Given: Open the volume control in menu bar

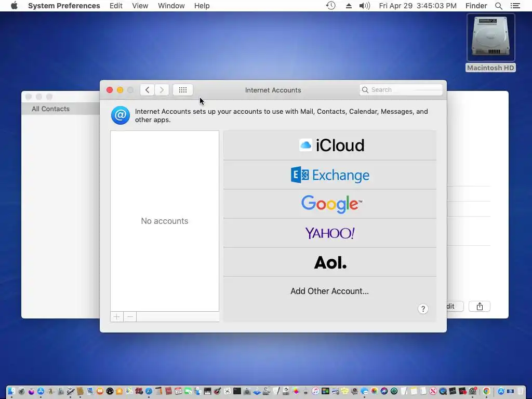Looking at the screenshot, I should [364, 6].
